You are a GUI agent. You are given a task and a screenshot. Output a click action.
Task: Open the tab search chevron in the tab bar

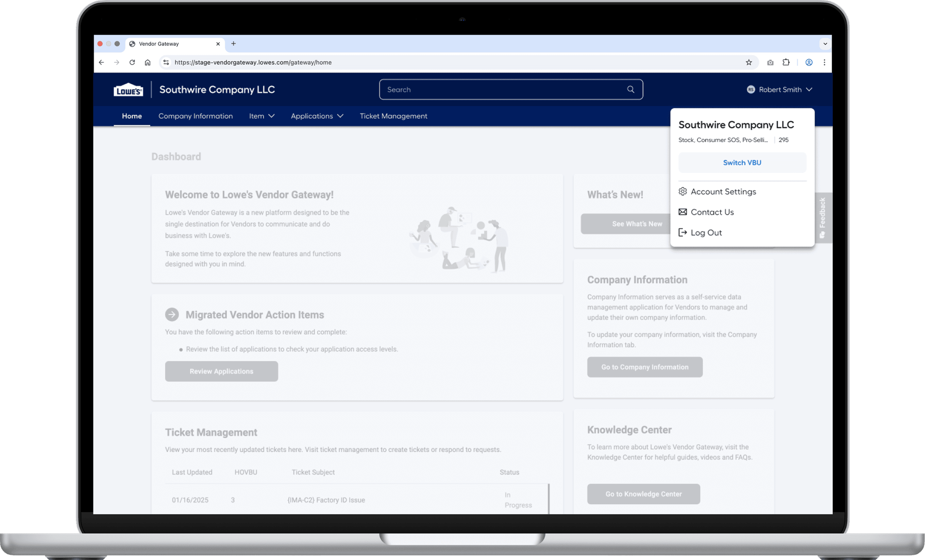825,43
